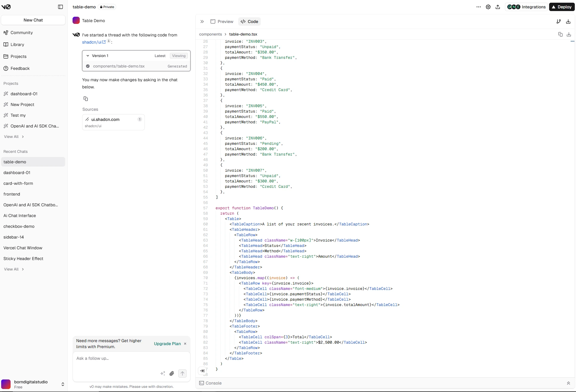Download table-demo.tsx file from breadcrumb row

569,34
